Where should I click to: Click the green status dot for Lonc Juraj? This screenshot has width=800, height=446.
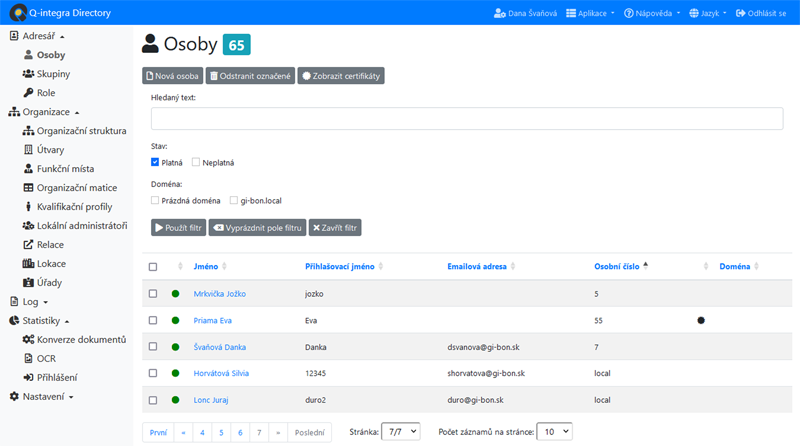176,400
